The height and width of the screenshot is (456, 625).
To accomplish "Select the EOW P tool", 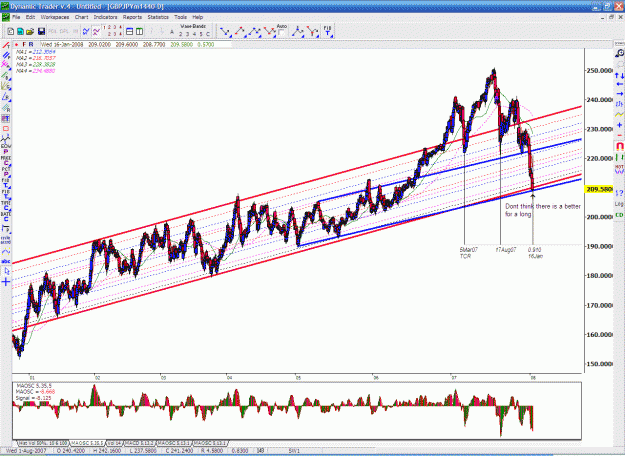I will 6,148.
